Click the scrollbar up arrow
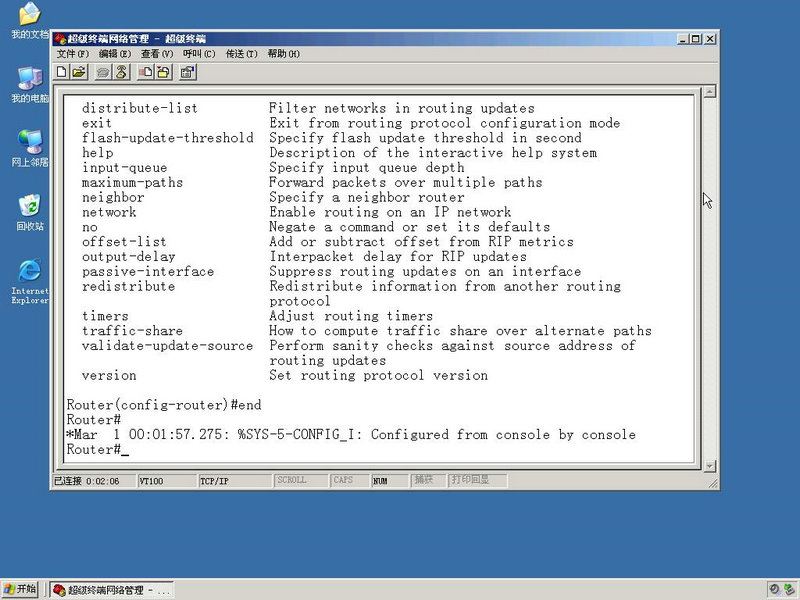The width and height of the screenshot is (800, 600). point(710,92)
